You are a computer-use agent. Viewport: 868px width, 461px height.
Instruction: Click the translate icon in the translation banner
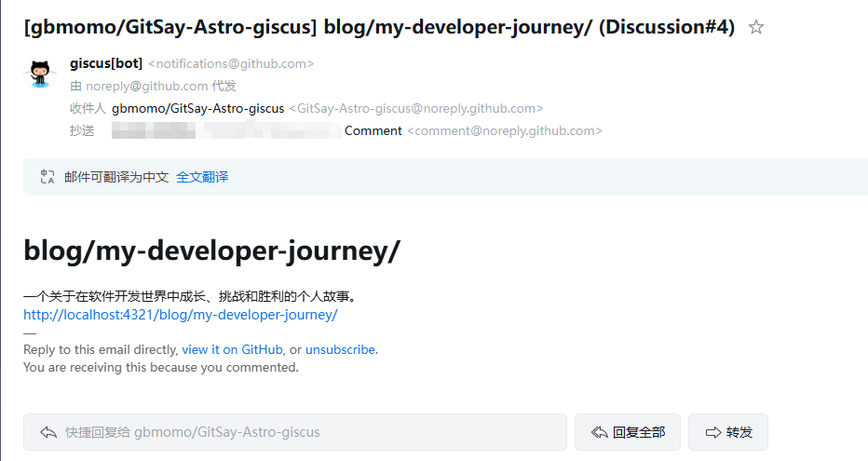(47, 177)
